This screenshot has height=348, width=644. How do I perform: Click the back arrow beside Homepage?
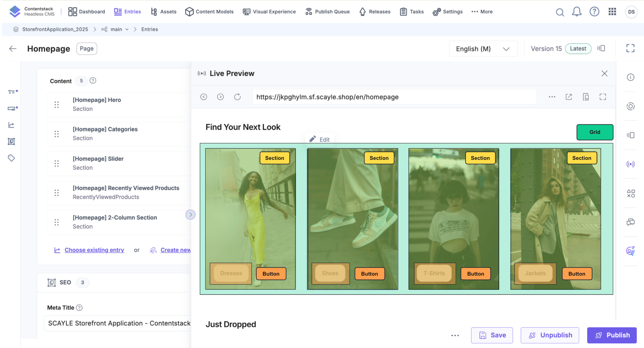point(13,49)
